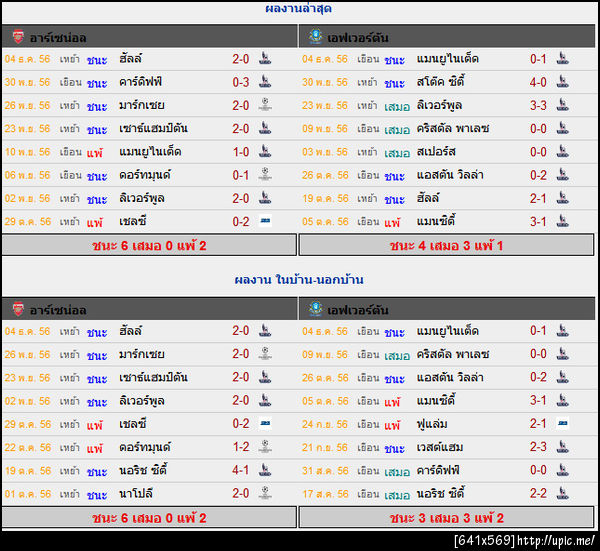Click league icon in แอสตัน วิลล่า row under ในบ้าน-นอกบ้าน

562,377
